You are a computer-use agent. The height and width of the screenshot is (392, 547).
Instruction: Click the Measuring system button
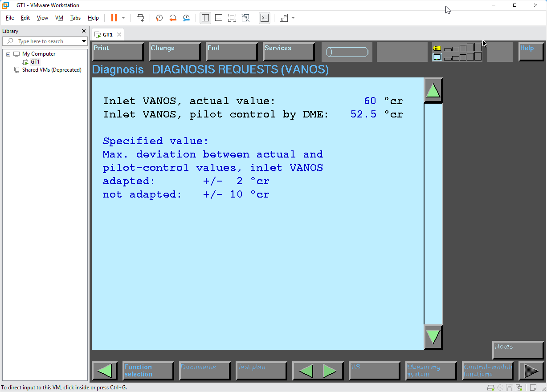pyautogui.click(x=431, y=371)
